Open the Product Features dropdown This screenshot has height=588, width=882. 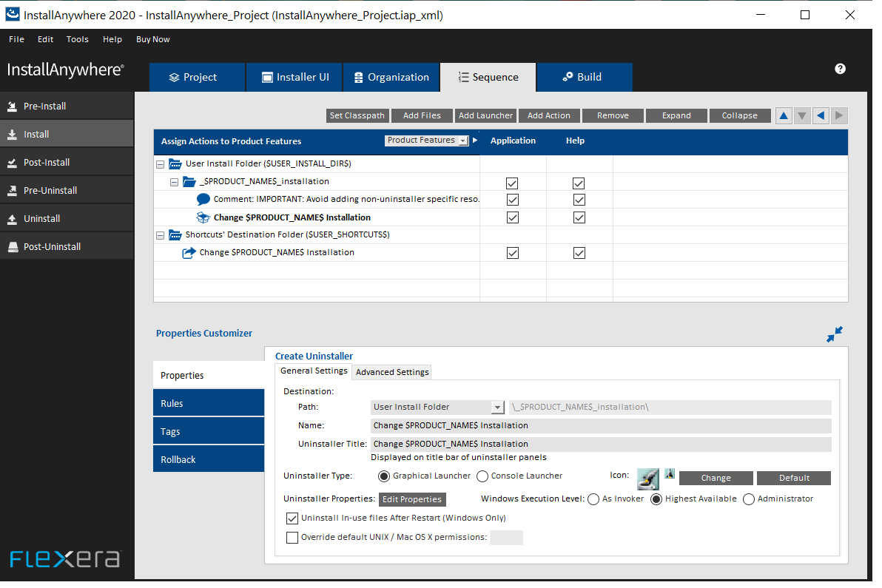click(x=426, y=141)
